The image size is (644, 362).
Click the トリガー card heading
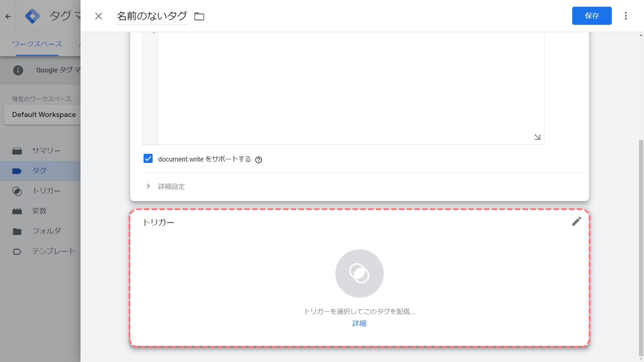click(158, 222)
